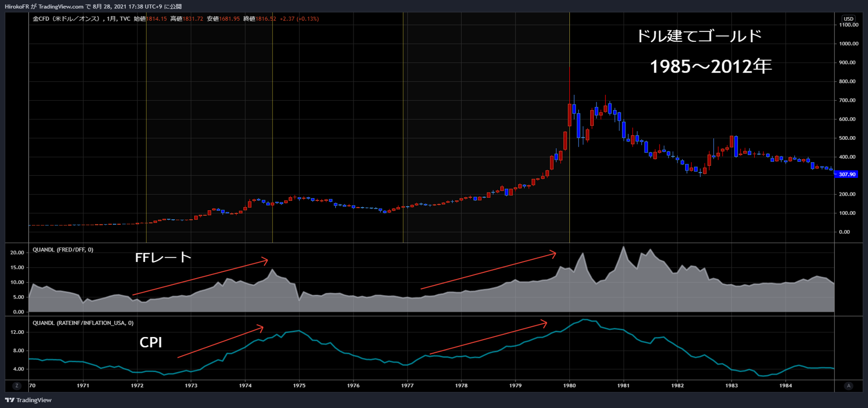Toggle the A auto-scale button
Screen dimensions: 868x408
pyautogui.click(x=848, y=386)
